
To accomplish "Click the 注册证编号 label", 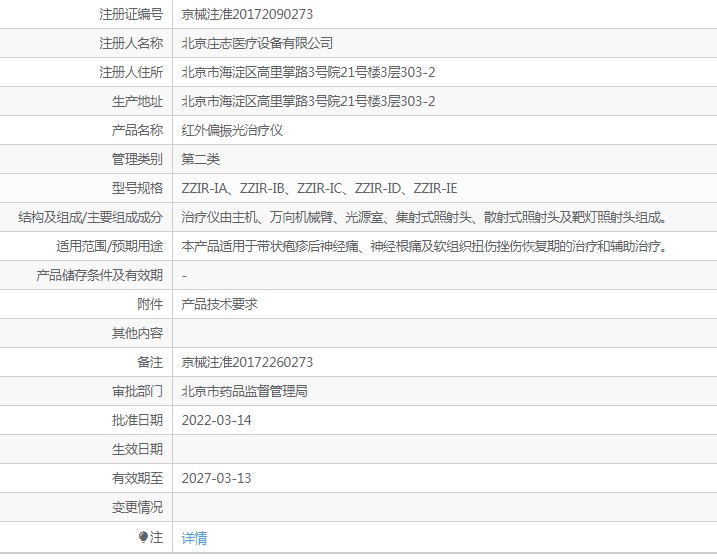I will tap(131, 14).
